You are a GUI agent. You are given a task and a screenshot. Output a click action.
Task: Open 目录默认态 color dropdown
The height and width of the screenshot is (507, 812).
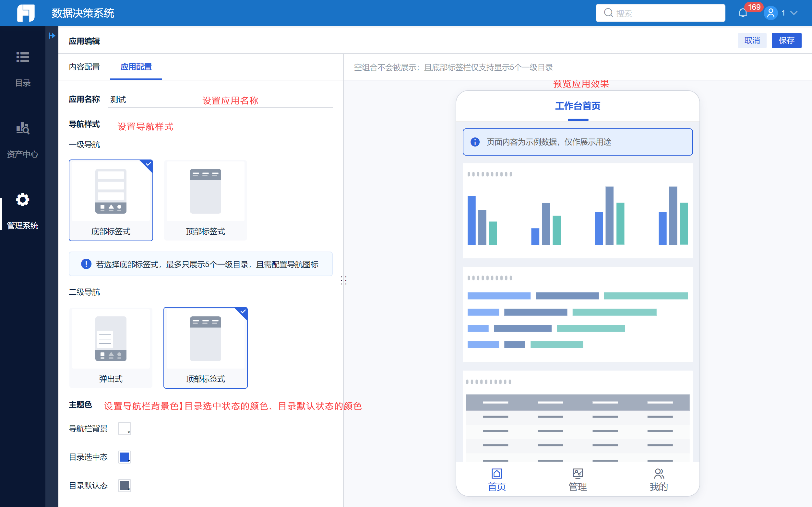click(125, 486)
